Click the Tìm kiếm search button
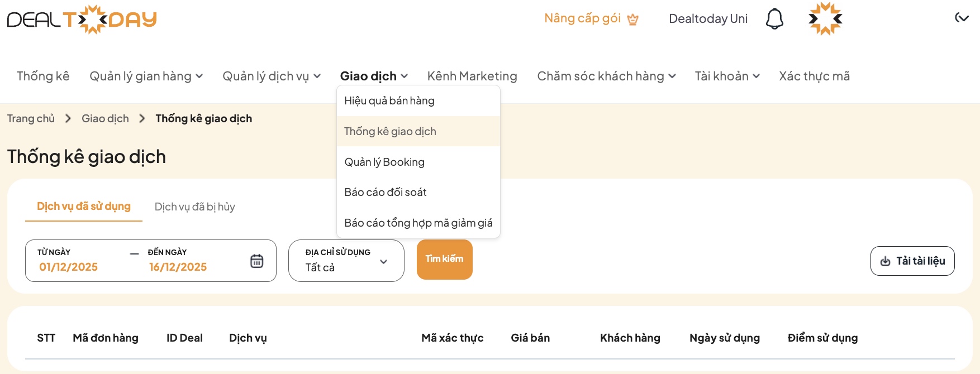 (445, 260)
